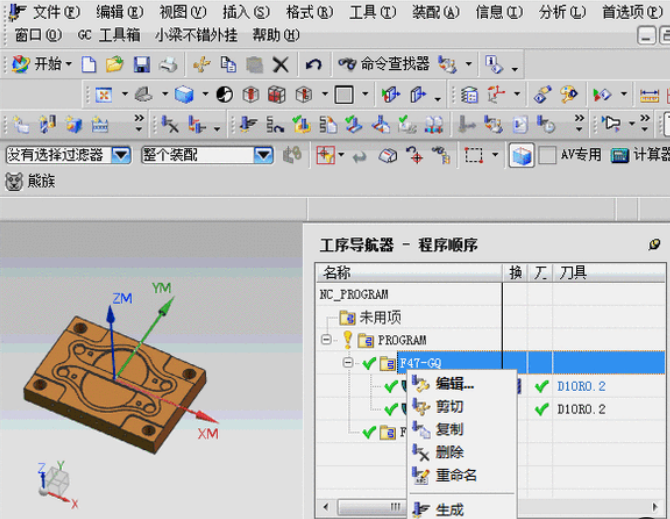Screen dimensions: 670x519
Task: Click the Delete X toolbar icon
Action: pyautogui.click(x=280, y=64)
